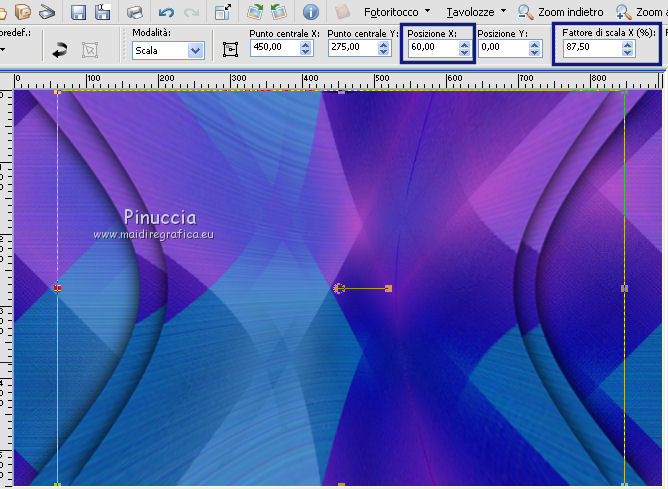Viewport: 668px width, 489px height.
Task: Click the top-middle pick handle
Action: [341, 91]
